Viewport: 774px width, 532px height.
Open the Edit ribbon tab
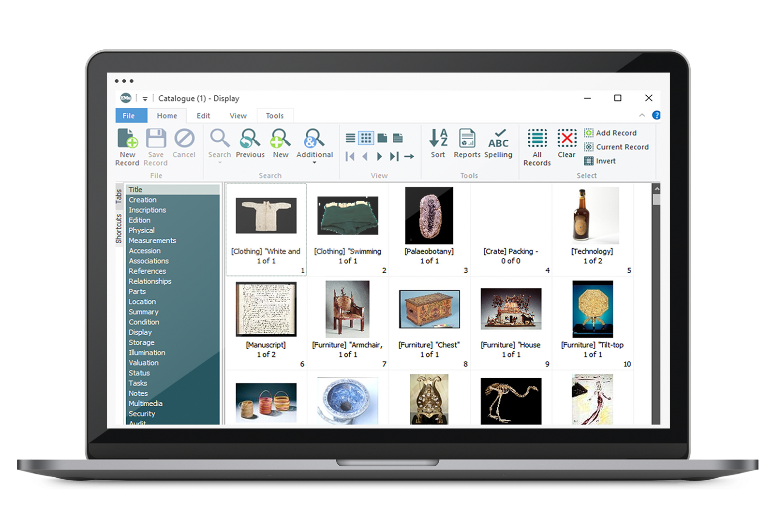[203, 116]
